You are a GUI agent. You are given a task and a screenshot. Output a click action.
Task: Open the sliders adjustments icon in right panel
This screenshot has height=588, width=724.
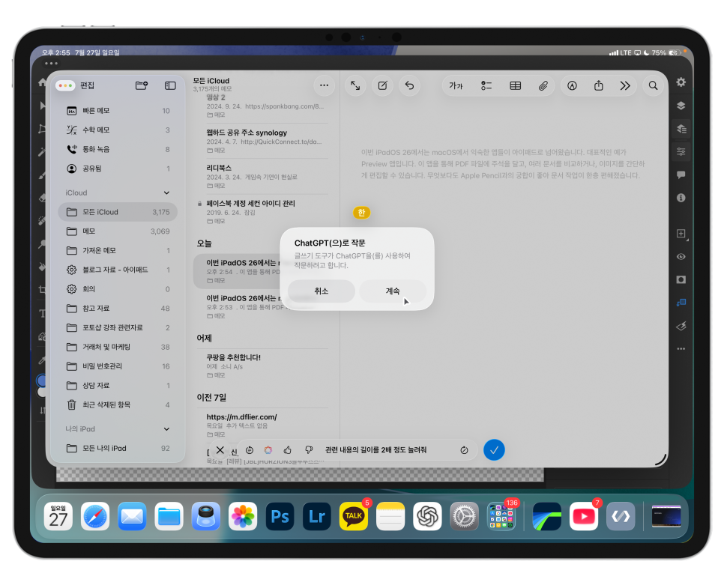click(x=681, y=152)
